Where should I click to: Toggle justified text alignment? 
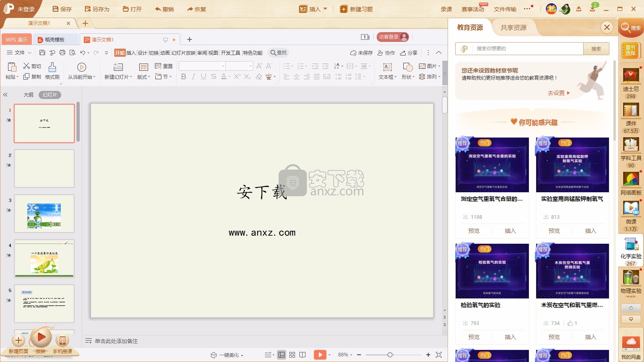(x=317, y=76)
